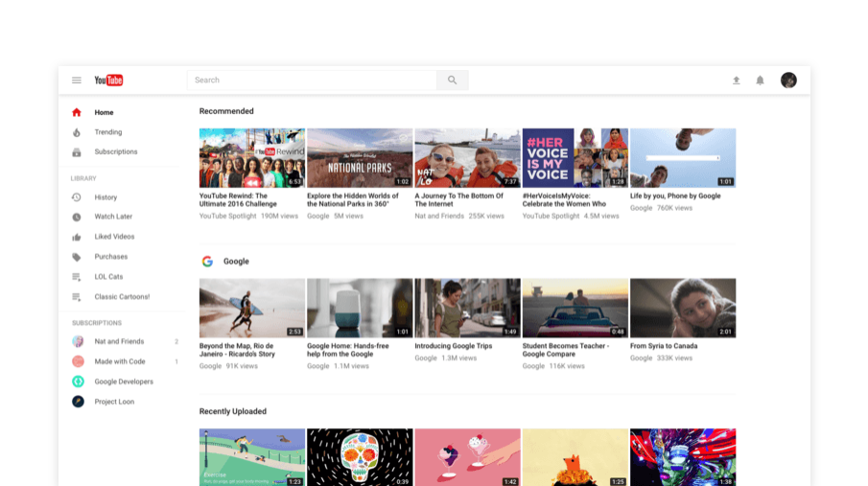Click the Home house icon
Screen dimensions: 868x486
[77, 112]
